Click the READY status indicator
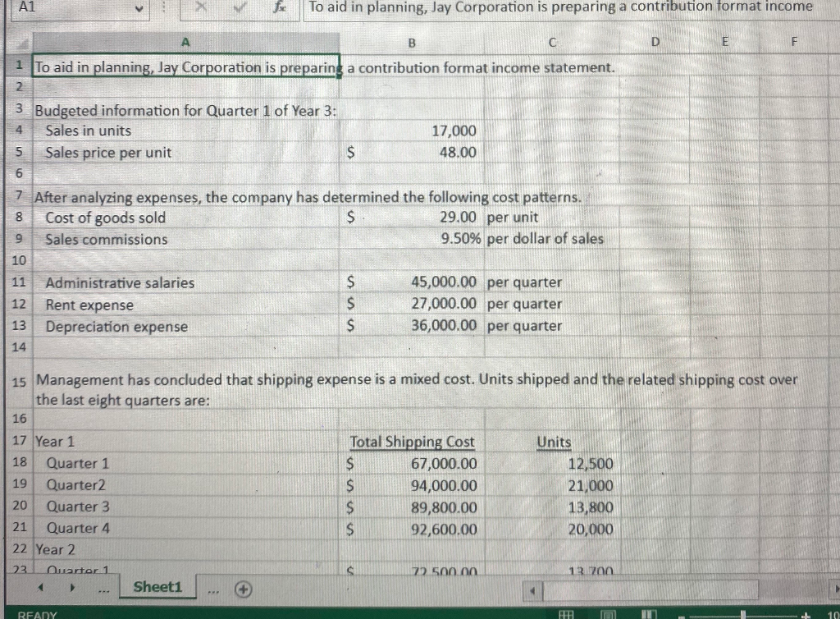 [38, 613]
